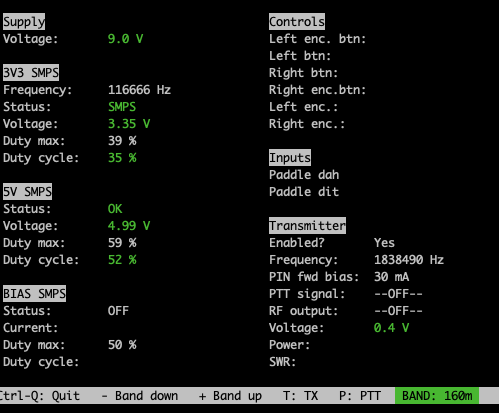Select the BIAS SMPS OFF status value
This screenshot has height=413, width=499.
(x=118, y=311)
